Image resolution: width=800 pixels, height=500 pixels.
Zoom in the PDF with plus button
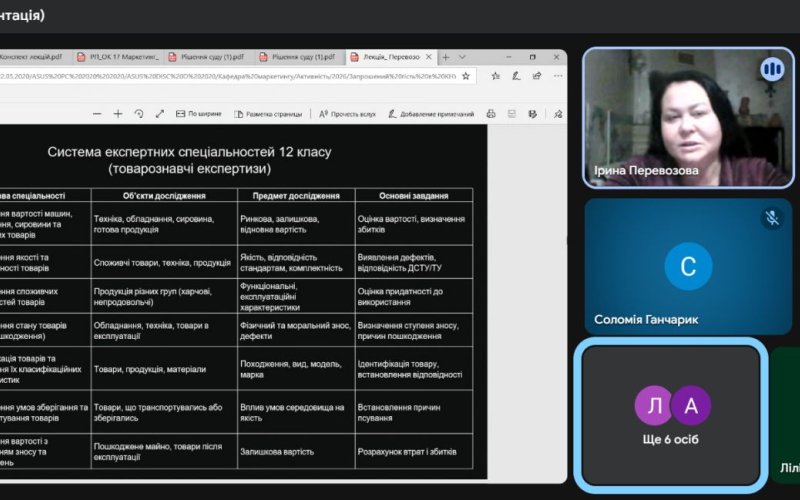pyautogui.click(x=117, y=114)
